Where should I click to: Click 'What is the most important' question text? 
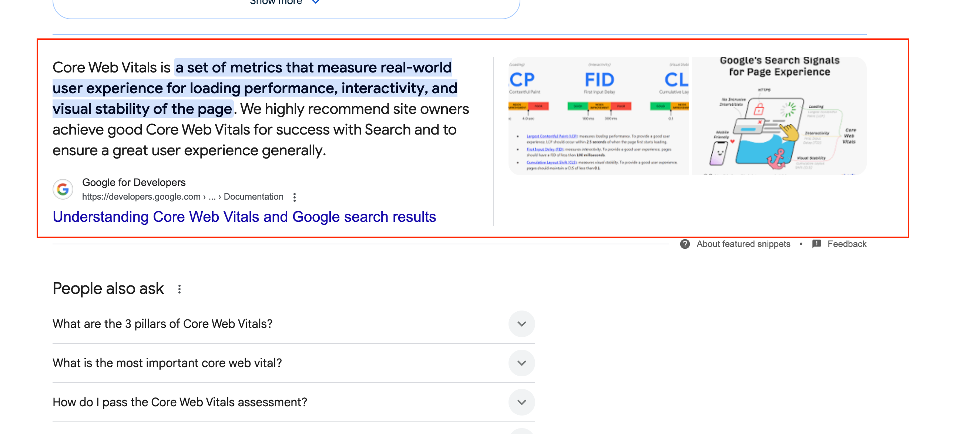167,363
